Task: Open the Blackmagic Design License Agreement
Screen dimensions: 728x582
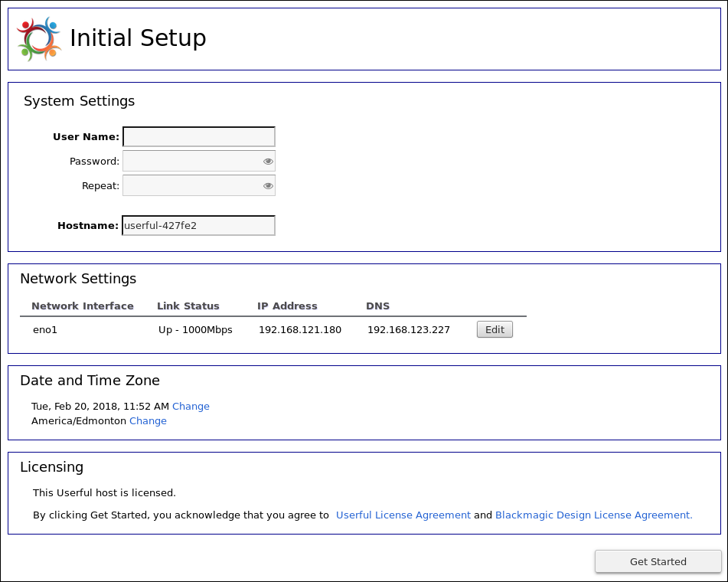Action: [594, 515]
